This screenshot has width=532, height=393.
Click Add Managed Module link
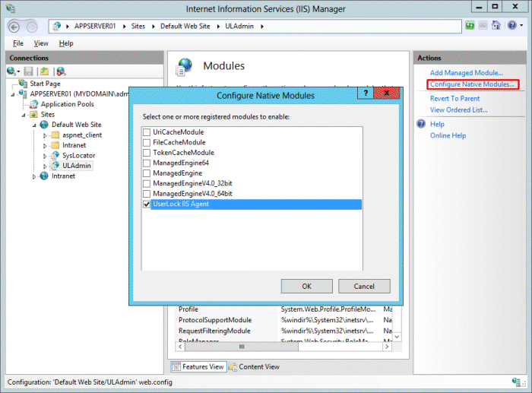coord(467,73)
